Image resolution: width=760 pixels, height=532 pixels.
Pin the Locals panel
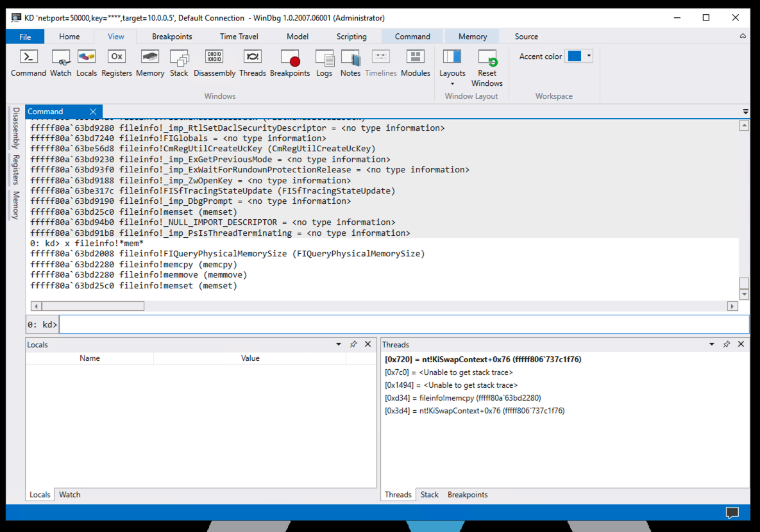point(353,344)
